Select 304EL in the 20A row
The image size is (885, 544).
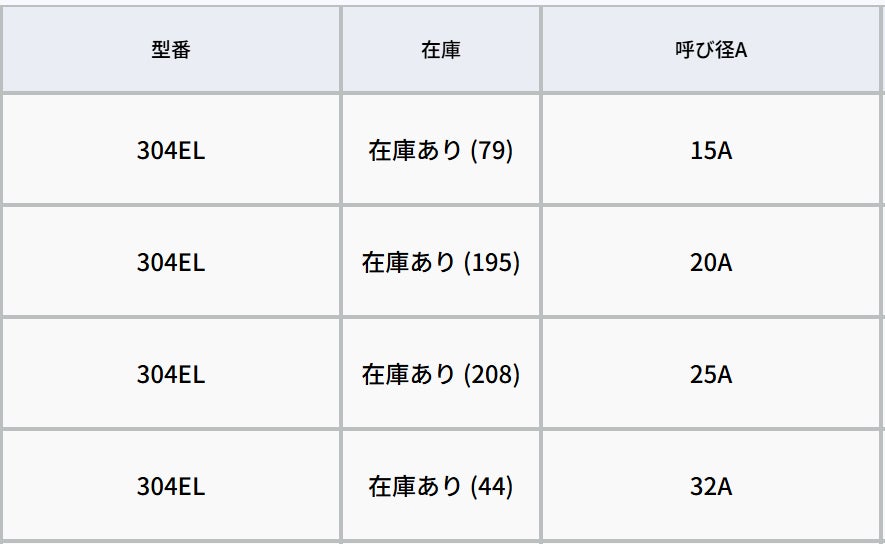(170, 263)
